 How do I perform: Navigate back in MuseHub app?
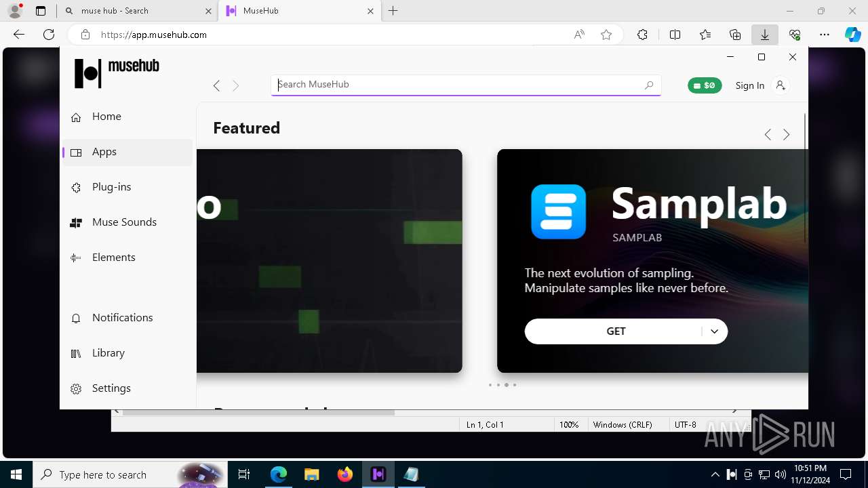[216, 85]
